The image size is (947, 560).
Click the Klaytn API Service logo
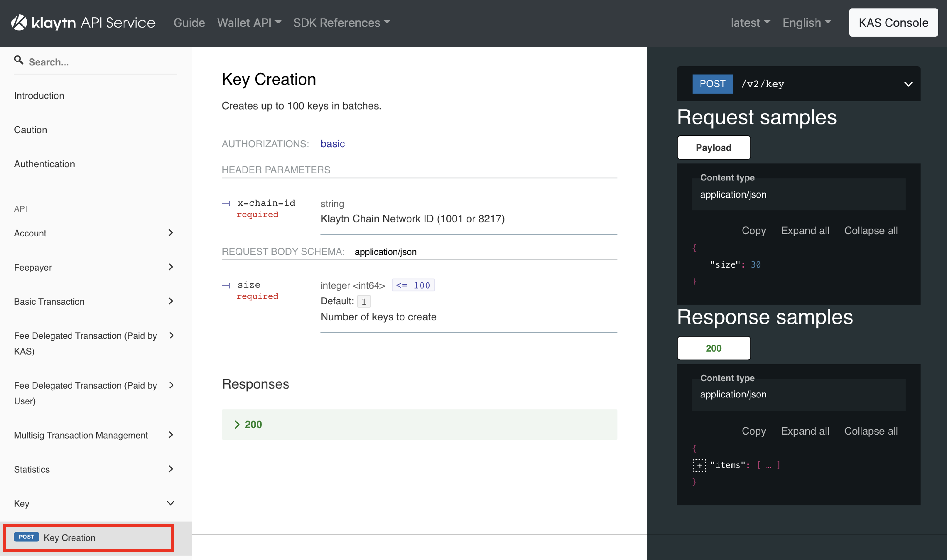83,23
